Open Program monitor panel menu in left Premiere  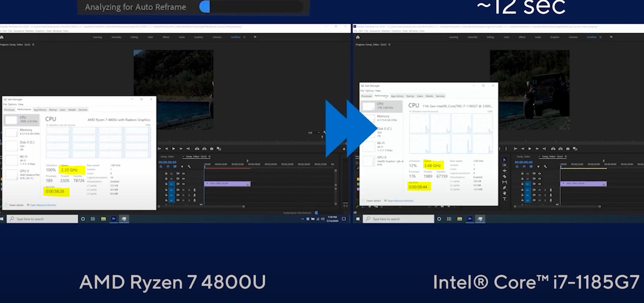(33, 45)
